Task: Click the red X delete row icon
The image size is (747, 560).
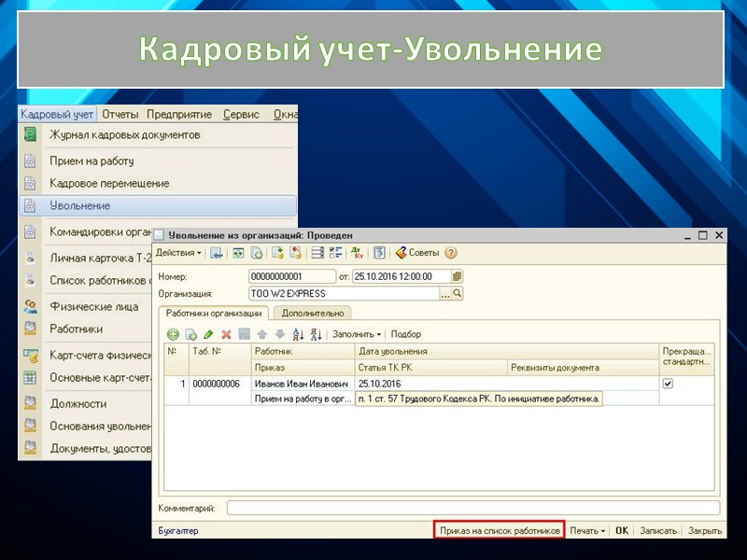Action: click(x=226, y=334)
